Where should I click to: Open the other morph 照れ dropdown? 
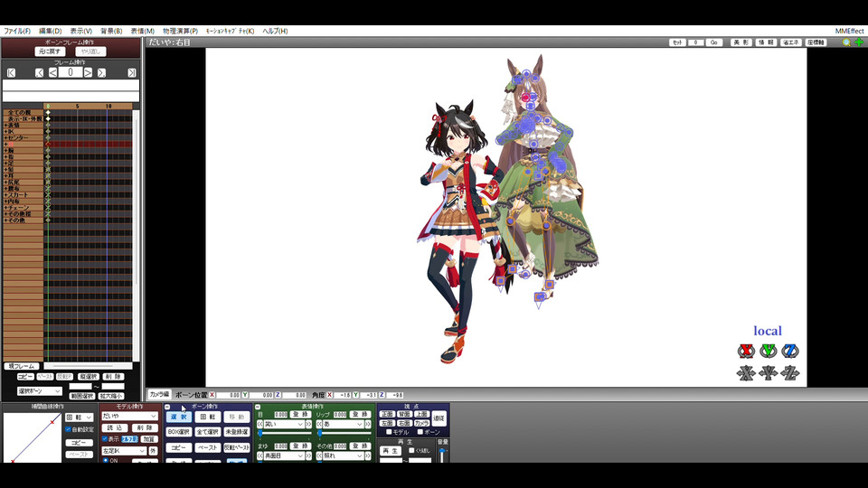point(344,455)
